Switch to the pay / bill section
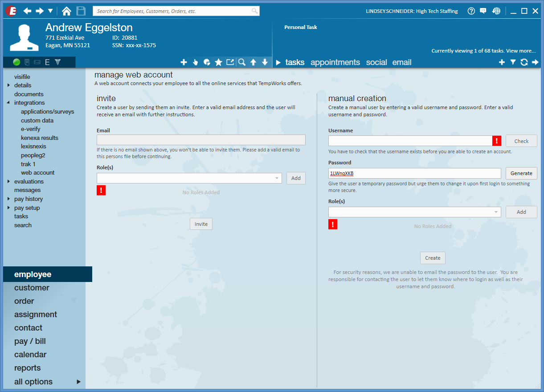Screen dimensions: 544x392 (x=30, y=341)
